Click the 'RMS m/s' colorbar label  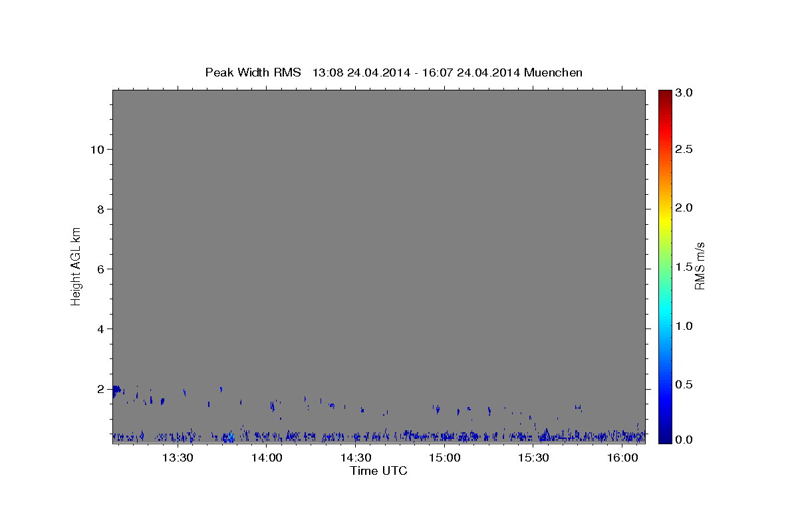(700, 266)
